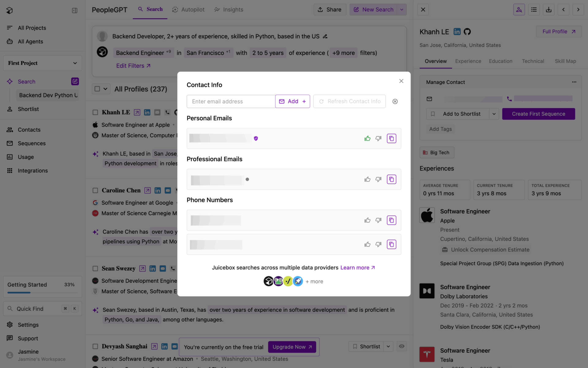Open the Skill Map tab

point(565,61)
